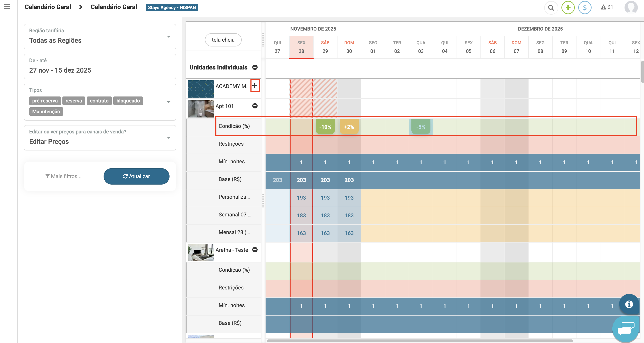Open the hamburger menu

(7, 6)
